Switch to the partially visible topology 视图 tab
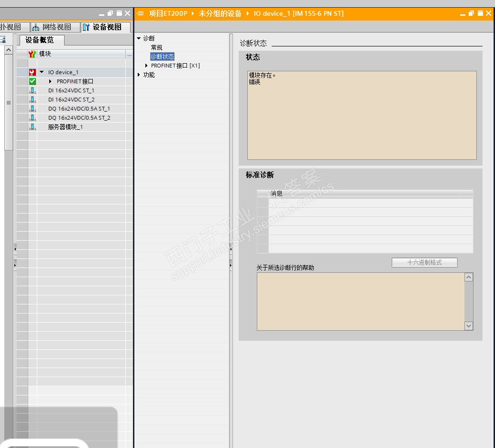Viewport: 495px width, 448px height. point(14,27)
